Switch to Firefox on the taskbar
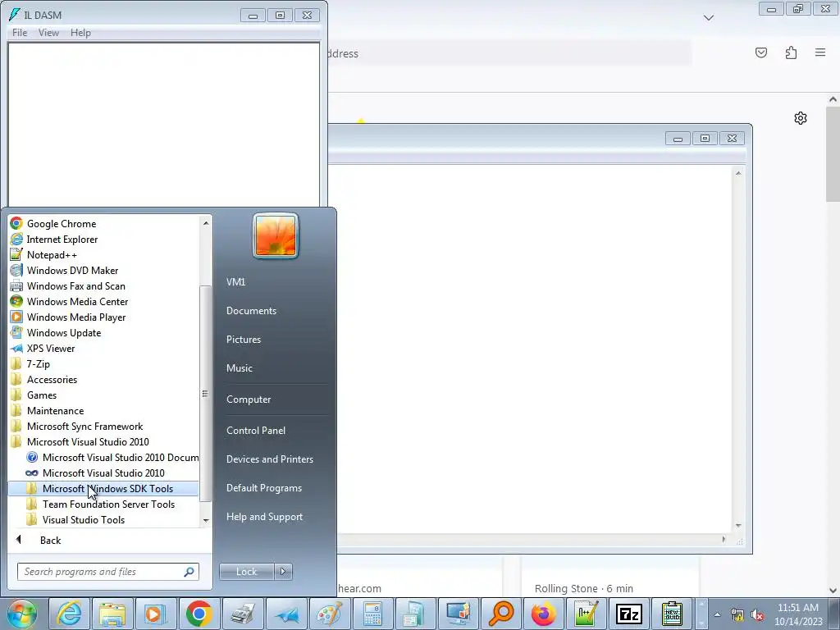This screenshot has width=840, height=630. (x=544, y=614)
